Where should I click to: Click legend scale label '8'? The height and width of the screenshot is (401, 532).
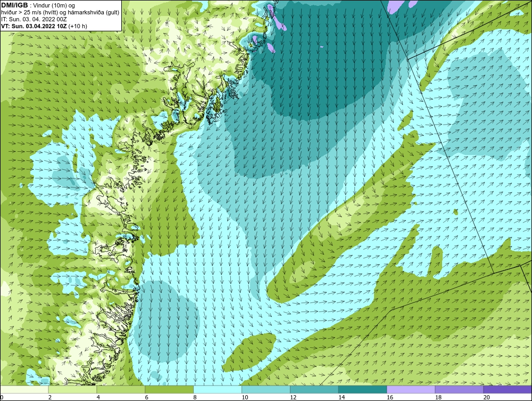tap(195, 397)
